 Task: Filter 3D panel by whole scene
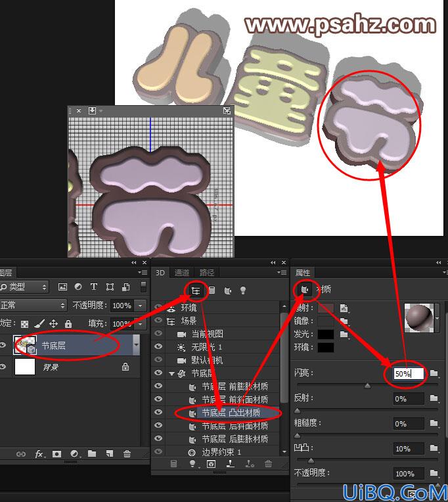(x=196, y=290)
